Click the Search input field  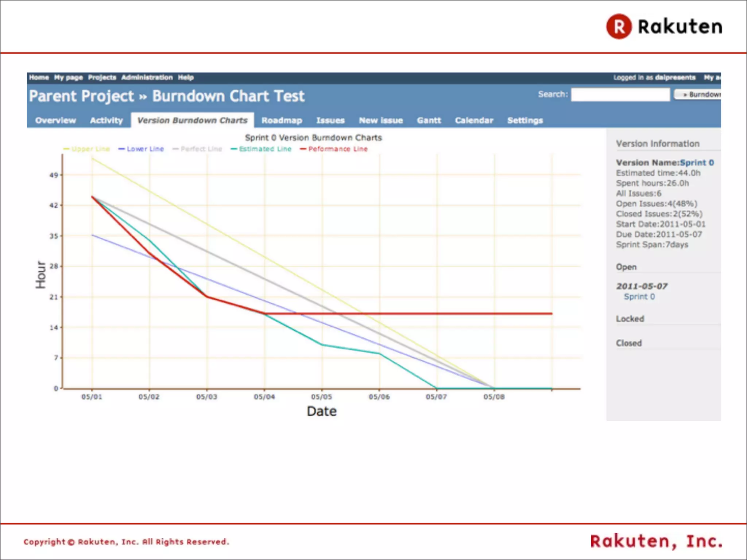tap(620, 94)
